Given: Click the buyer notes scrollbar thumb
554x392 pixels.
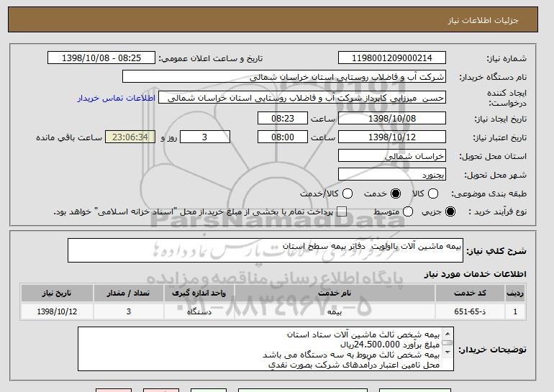Looking at the screenshot, I should [448, 342].
